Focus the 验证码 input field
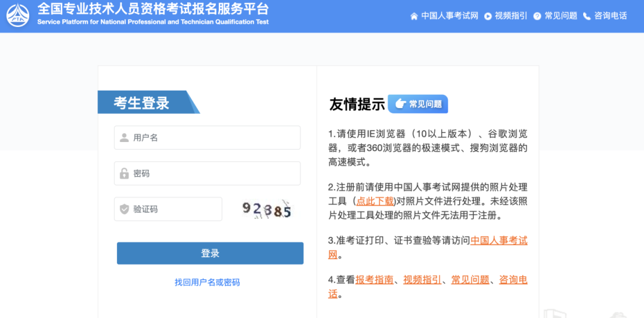 click(x=168, y=209)
